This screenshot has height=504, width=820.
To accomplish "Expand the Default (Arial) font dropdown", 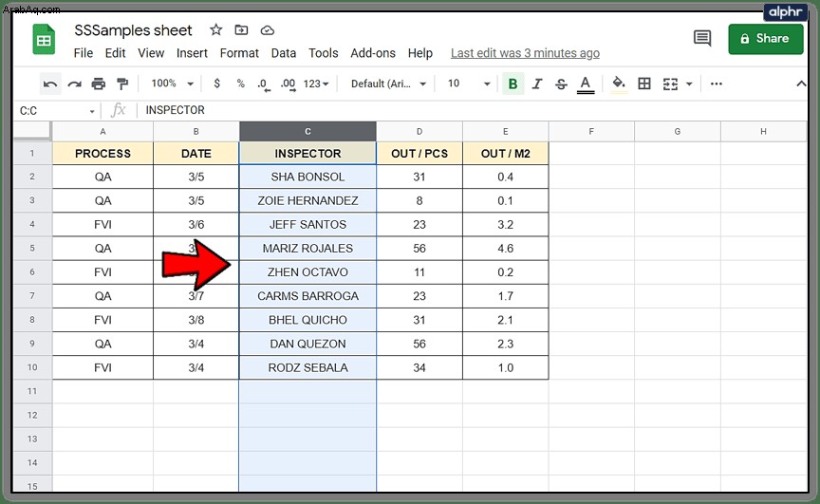I will click(x=388, y=84).
